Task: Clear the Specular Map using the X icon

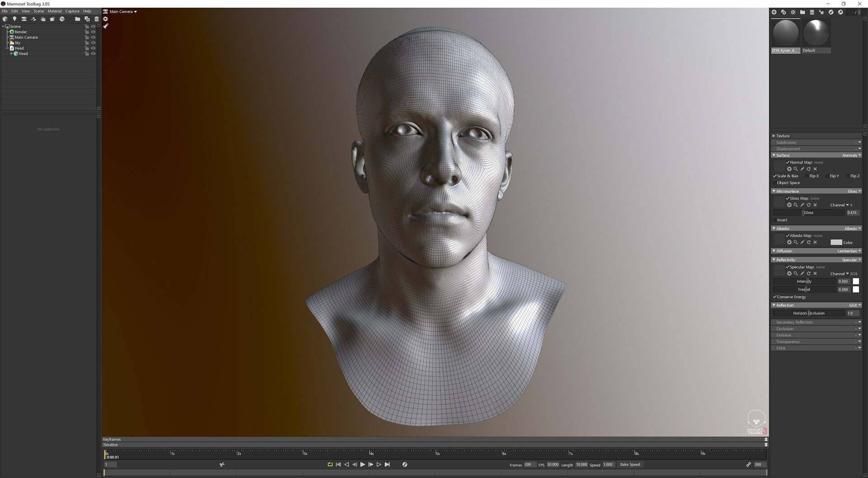Action: click(x=815, y=273)
